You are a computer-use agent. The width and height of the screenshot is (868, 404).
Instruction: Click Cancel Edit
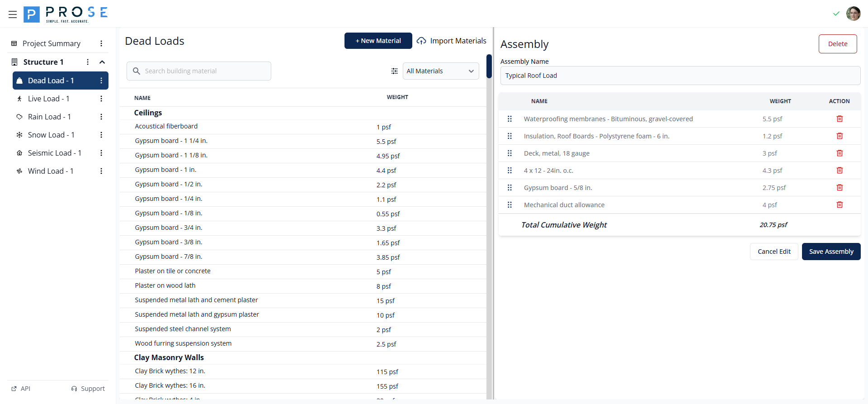(x=774, y=252)
